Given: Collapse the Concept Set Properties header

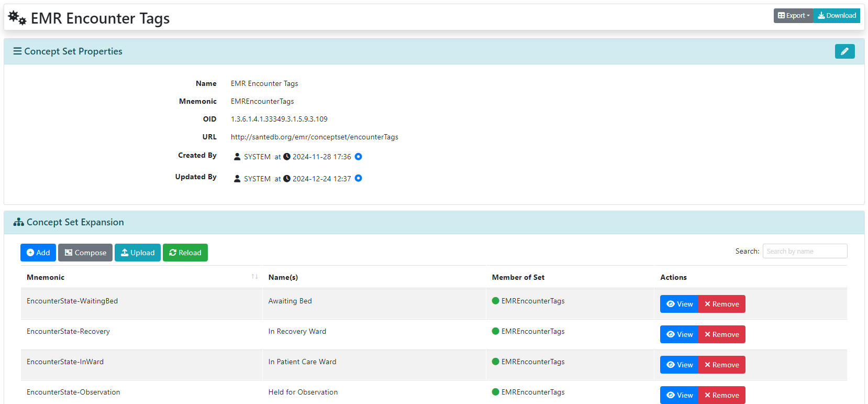Looking at the screenshot, I should 68,51.
